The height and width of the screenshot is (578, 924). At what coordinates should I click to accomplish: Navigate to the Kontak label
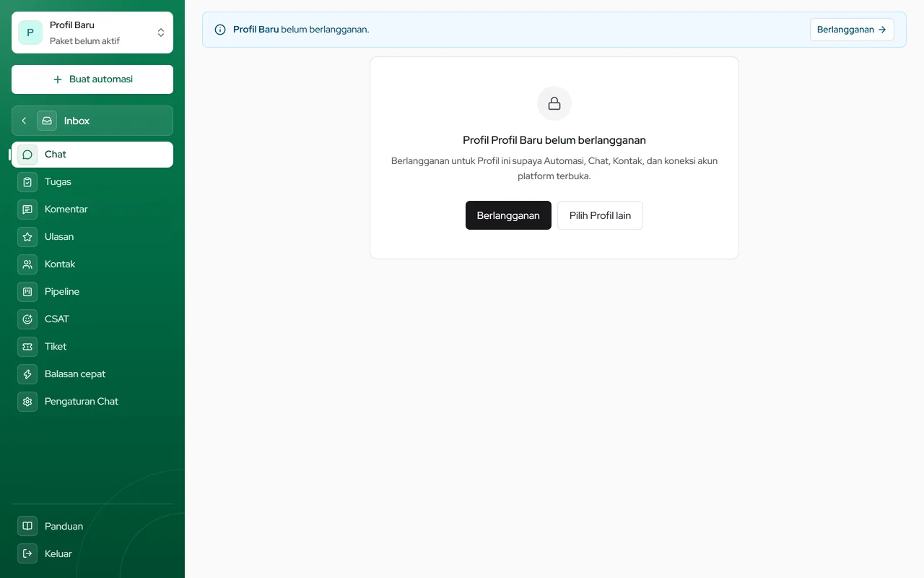coord(60,264)
